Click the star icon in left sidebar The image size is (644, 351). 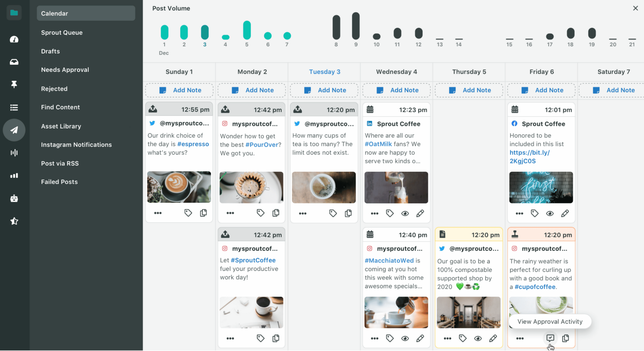click(x=14, y=221)
